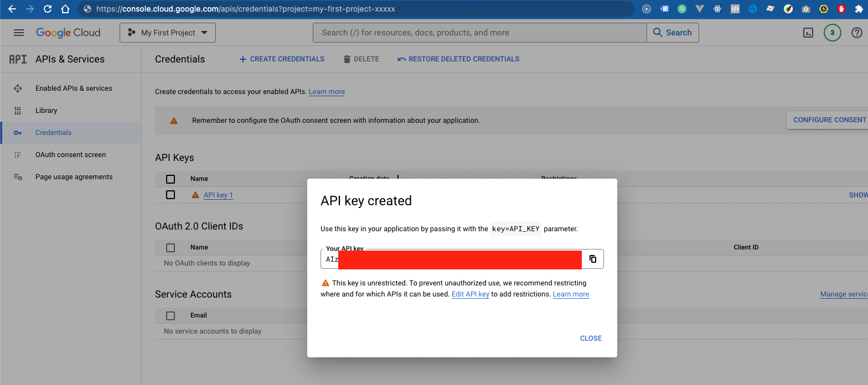The height and width of the screenshot is (385, 868).
Task: Open Enabled APIs & services in sidebar
Action: click(x=74, y=89)
